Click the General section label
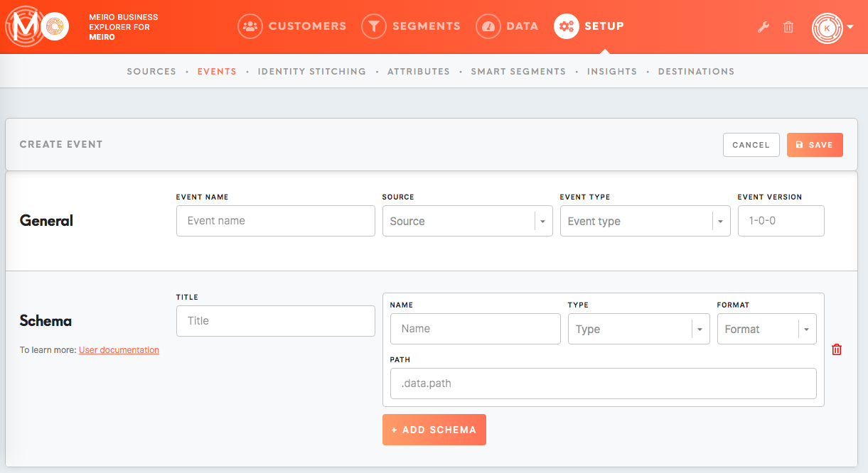868x473 pixels. click(x=46, y=221)
